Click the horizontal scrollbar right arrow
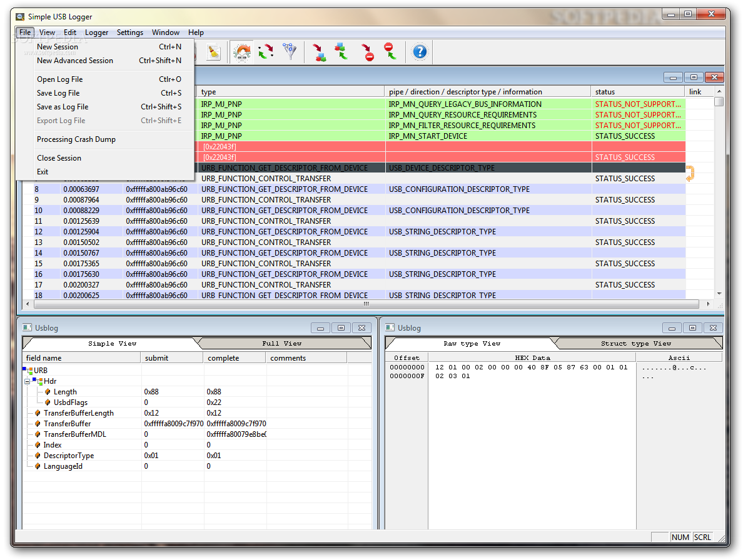Image resolution: width=743 pixels, height=560 pixels. pos(709,304)
